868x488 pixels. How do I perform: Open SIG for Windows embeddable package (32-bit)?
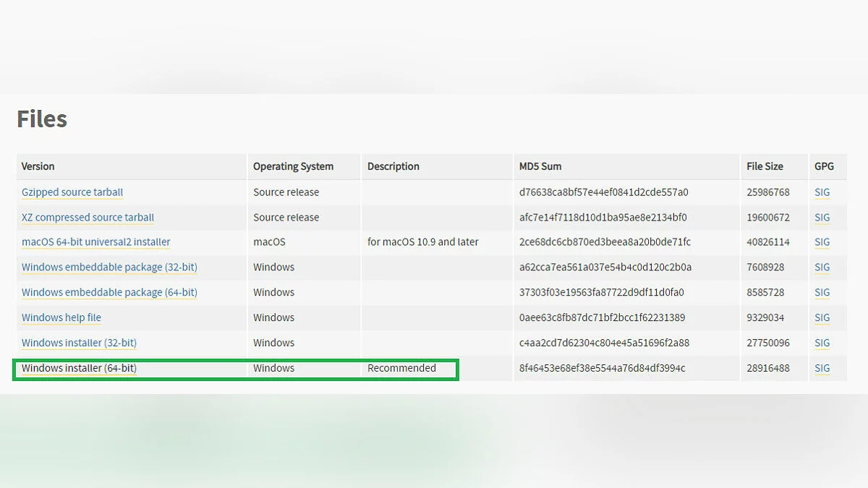[x=822, y=267]
